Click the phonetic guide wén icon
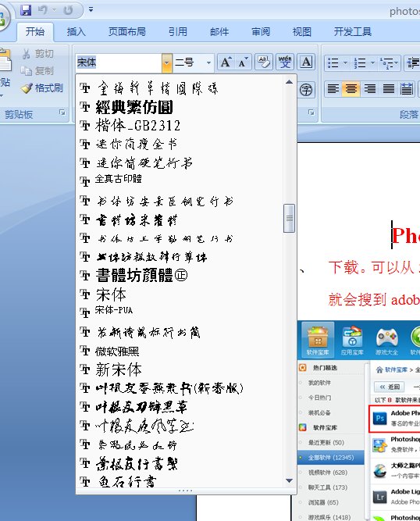 pos(285,62)
